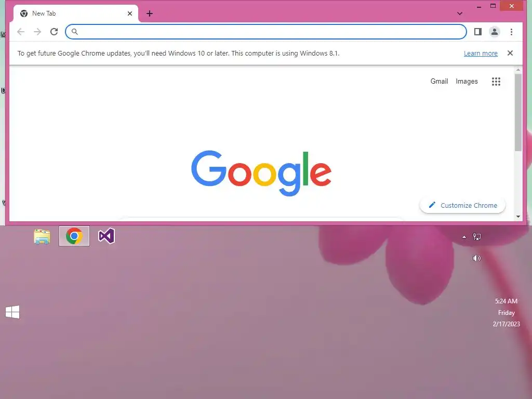Screen dimensions: 532x399
Task: Show hidden system tray icons
Action: 464,237
